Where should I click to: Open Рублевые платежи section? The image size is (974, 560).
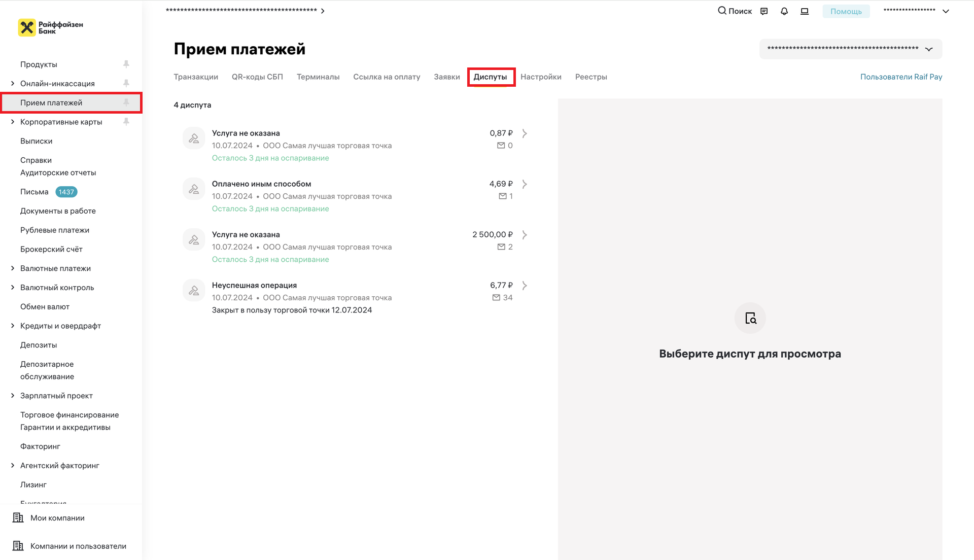[x=55, y=230]
